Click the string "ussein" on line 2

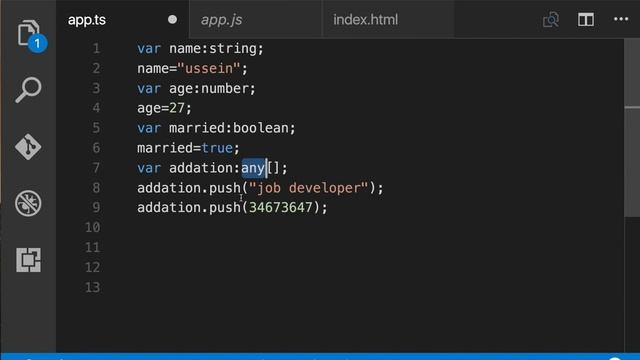click(x=208, y=68)
